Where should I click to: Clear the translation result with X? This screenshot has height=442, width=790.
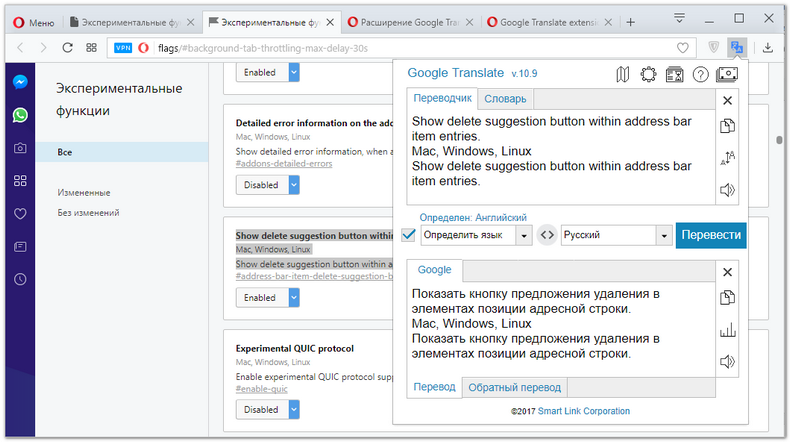click(728, 272)
